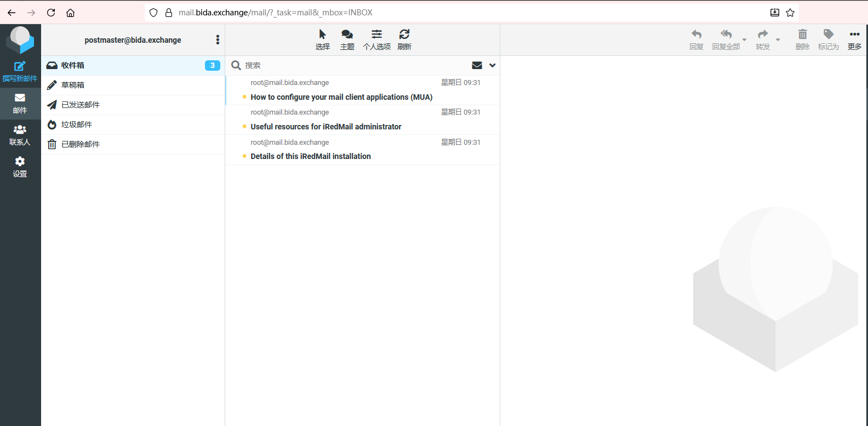
Task: Click in the mail search field
Action: (x=351, y=65)
